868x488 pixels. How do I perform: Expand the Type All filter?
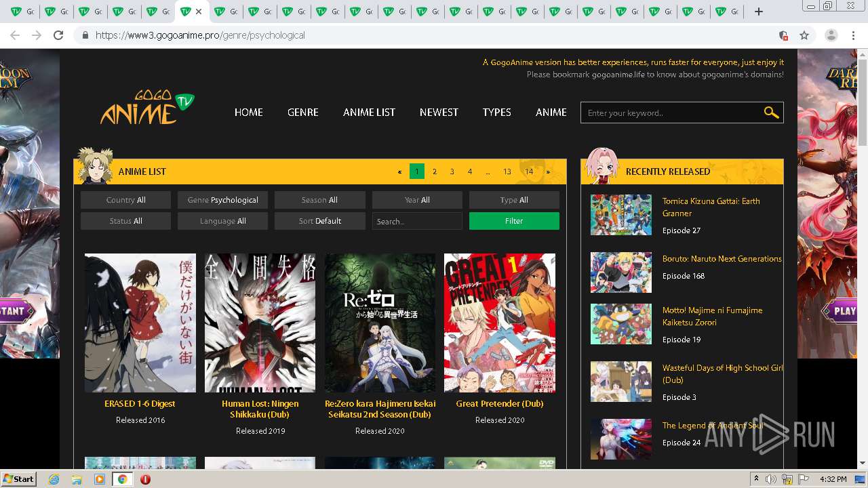tap(514, 200)
